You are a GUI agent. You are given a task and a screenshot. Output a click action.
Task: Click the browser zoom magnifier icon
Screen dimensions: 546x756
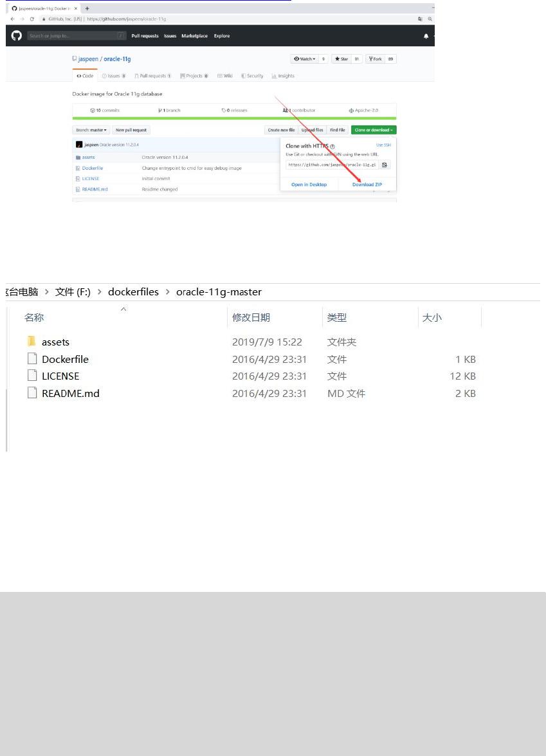pyautogui.click(x=430, y=19)
